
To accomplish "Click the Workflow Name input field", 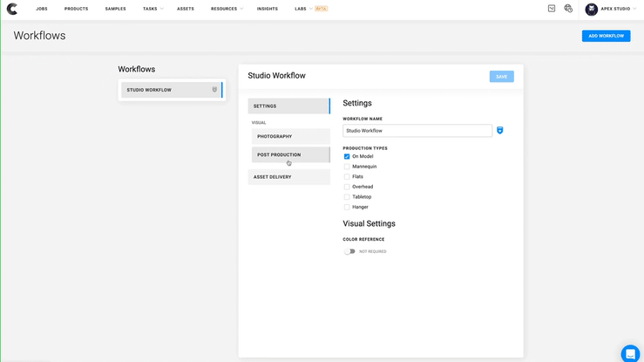I will click(417, 131).
